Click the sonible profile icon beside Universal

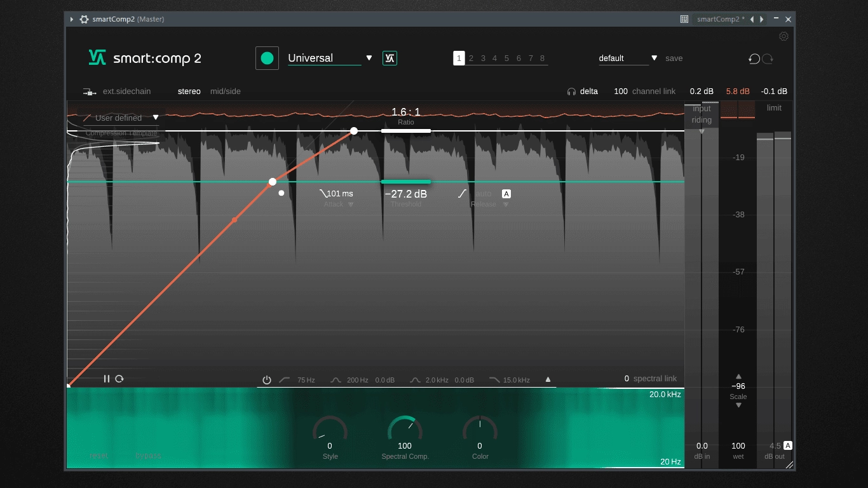coord(390,58)
